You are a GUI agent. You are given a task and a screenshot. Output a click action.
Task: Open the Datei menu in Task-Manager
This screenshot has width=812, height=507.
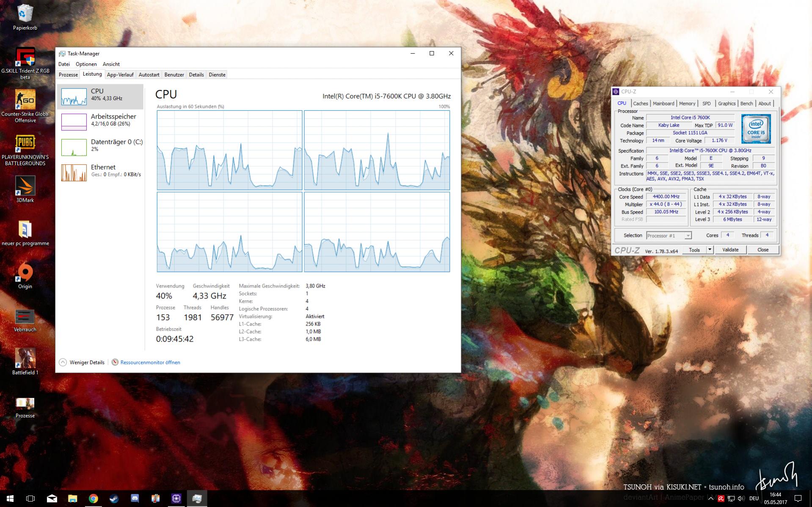coord(64,64)
